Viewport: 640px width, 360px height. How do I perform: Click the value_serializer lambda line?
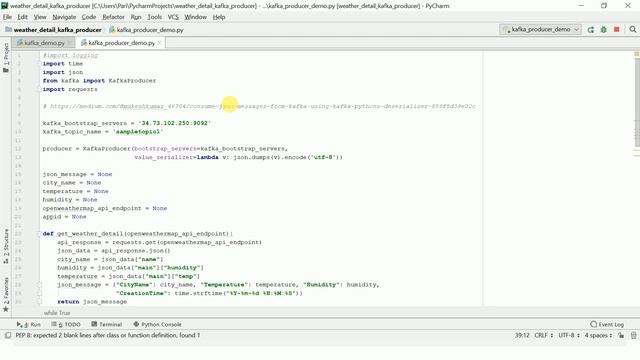pyautogui.click(x=238, y=157)
